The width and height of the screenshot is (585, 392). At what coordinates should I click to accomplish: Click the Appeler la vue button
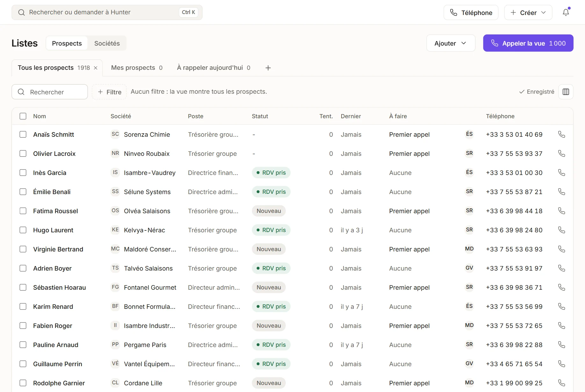click(528, 43)
